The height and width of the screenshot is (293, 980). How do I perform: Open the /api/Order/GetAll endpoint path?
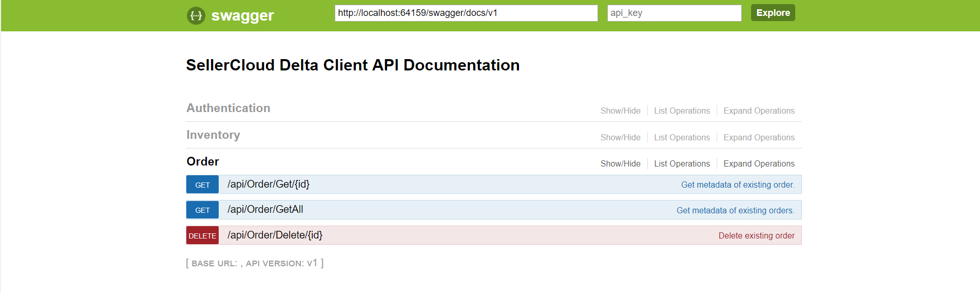click(265, 209)
